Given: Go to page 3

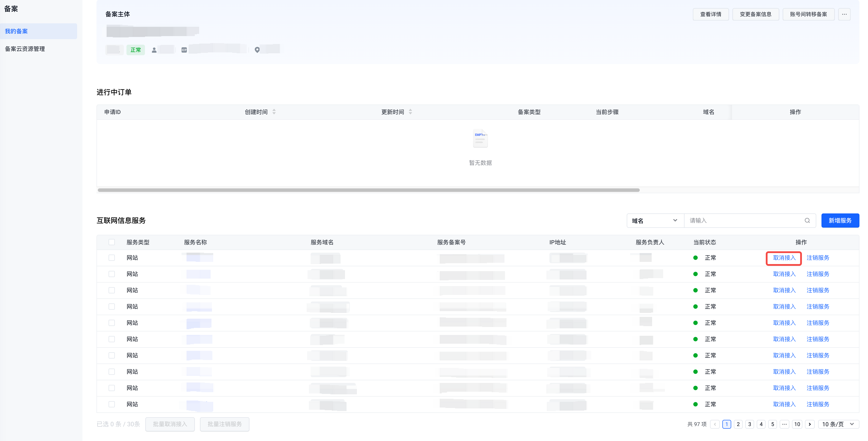Looking at the screenshot, I should pyautogui.click(x=749, y=424).
